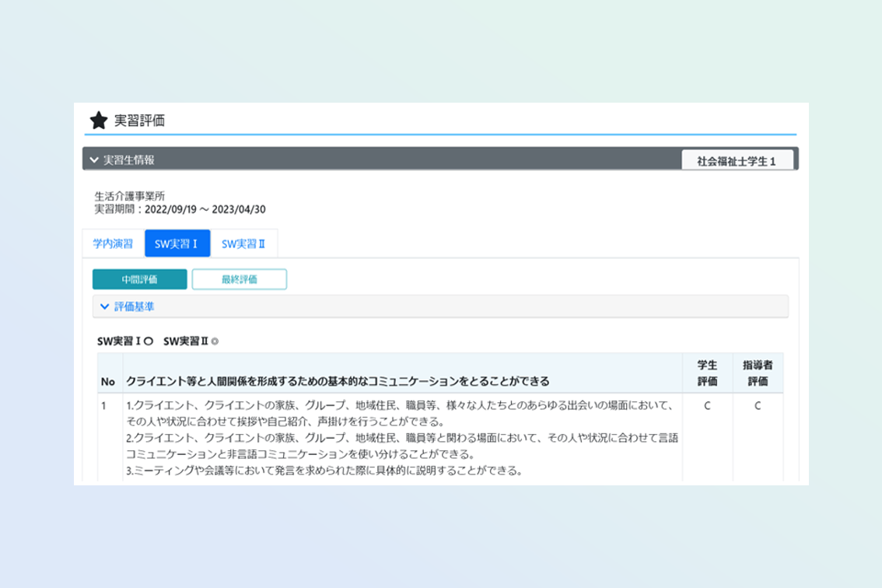Select the instructor evaluation C grade cell
The image size is (882, 588).
(x=757, y=406)
